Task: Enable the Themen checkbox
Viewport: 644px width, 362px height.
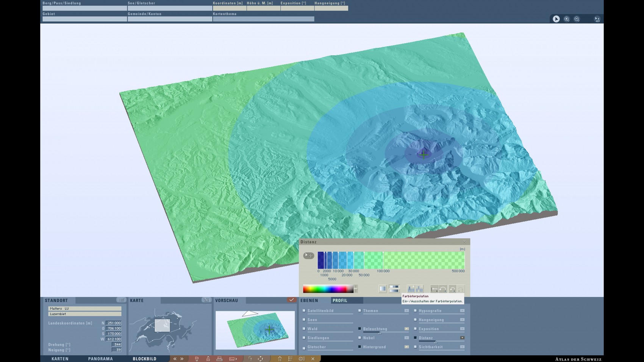Action: [x=360, y=311]
